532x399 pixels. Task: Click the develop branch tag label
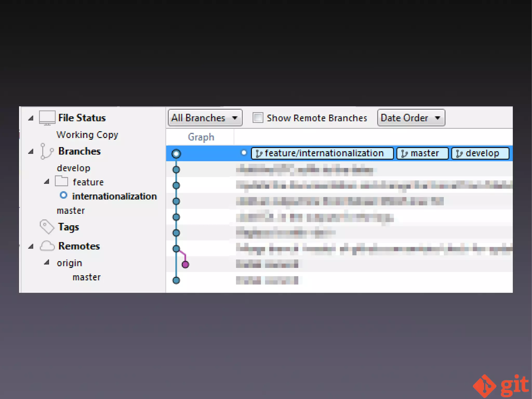(x=480, y=153)
